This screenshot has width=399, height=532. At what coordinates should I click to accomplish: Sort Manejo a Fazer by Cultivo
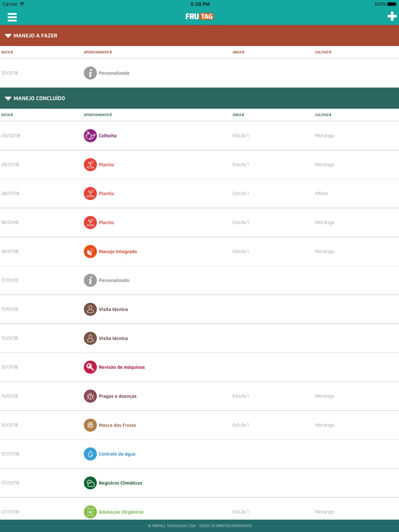click(323, 52)
